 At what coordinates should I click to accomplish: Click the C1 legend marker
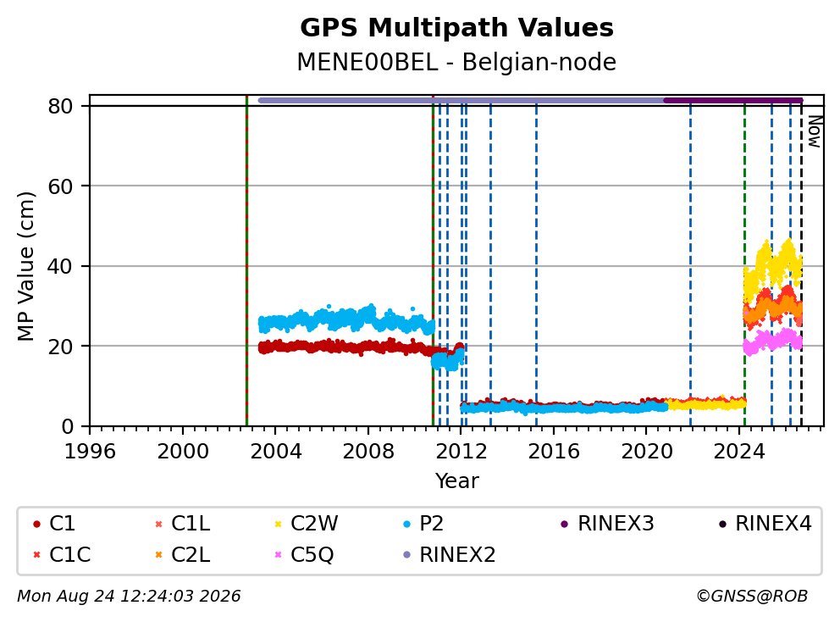pyautogui.click(x=36, y=524)
